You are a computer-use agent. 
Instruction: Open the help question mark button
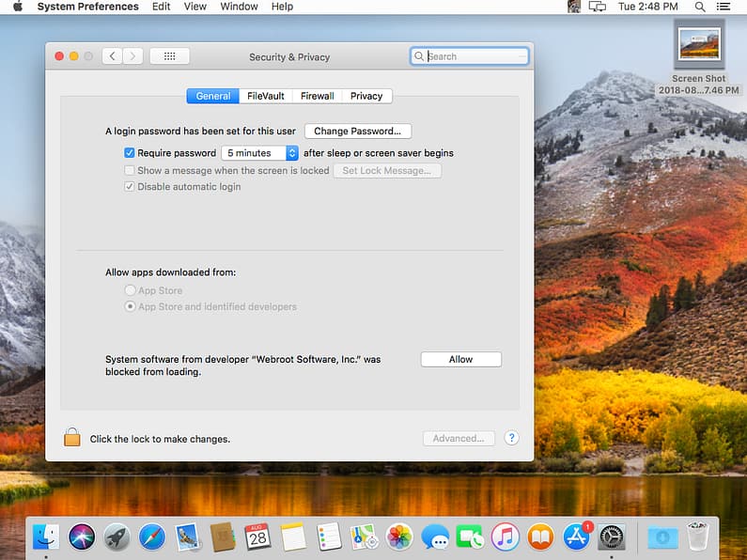coord(511,438)
